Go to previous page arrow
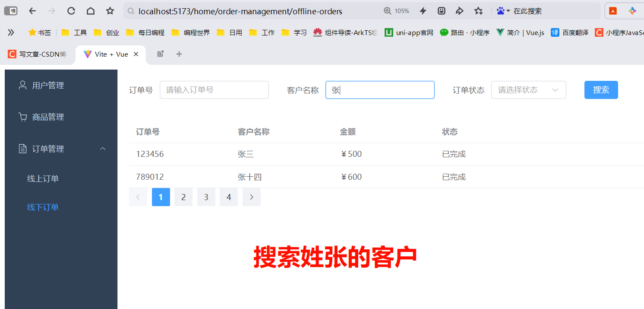This screenshot has height=309, width=644. point(138,197)
